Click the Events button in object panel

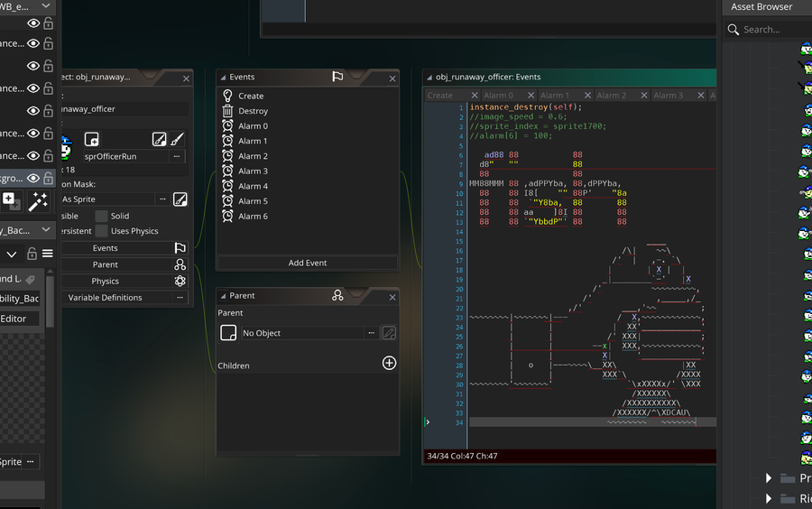[x=125, y=248]
